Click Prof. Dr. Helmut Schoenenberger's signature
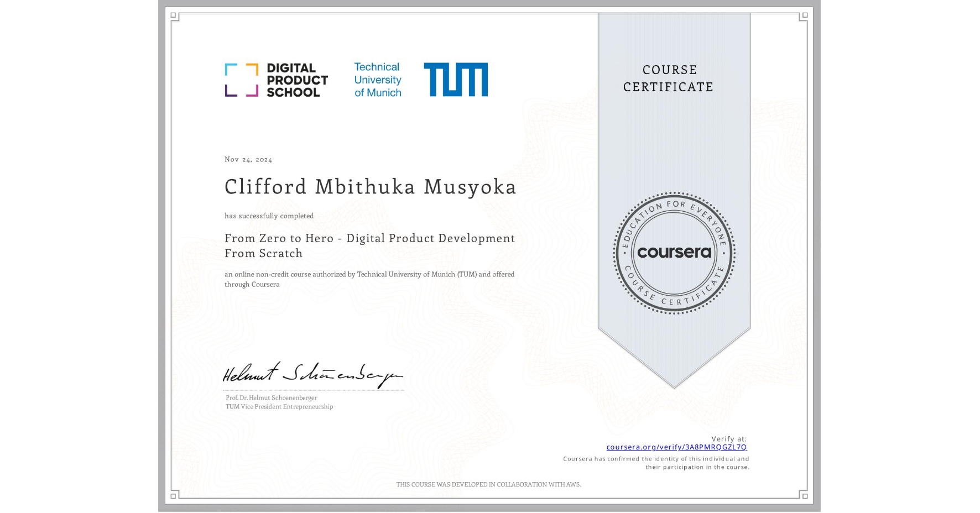The height and width of the screenshot is (513, 980). pyautogui.click(x=312, y=375)
